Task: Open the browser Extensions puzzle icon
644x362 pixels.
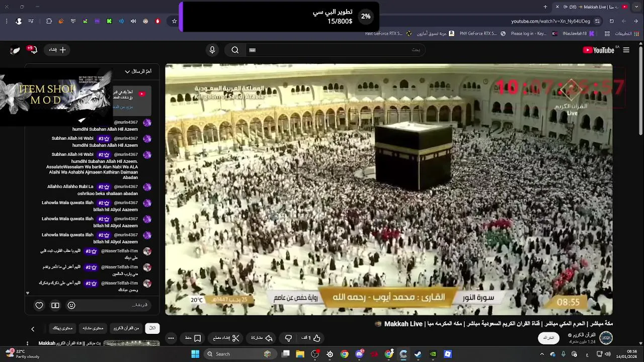Action: (x=49, y=21)
